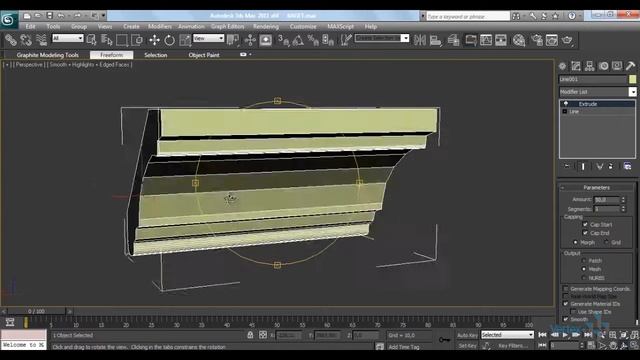This screenshot has width=640, height=360.
Task: Open the Edit menu
Action: [30, 27]
